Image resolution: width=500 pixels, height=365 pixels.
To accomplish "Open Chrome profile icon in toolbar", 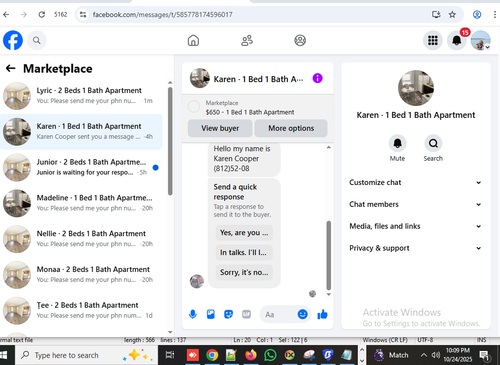I will [x=477, y=14].
